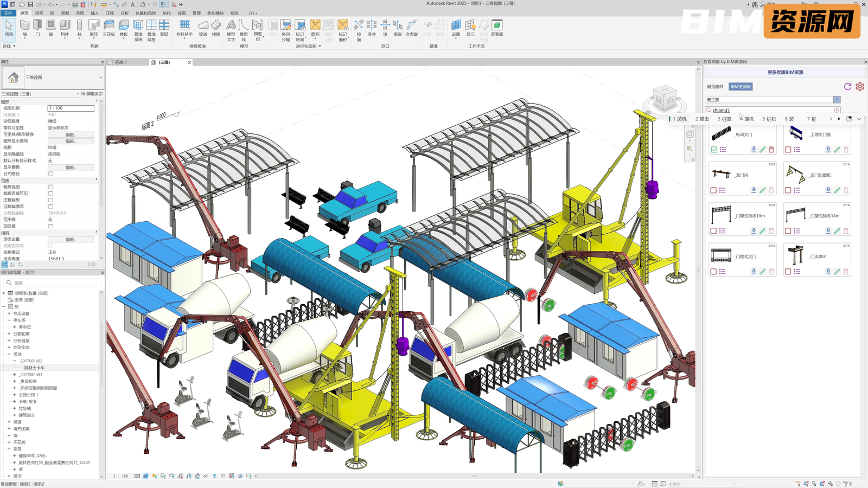This screenshot has height=488, width=868.
Task: Open the 三维视图 type selector dropdown
Action: point(101,78)
